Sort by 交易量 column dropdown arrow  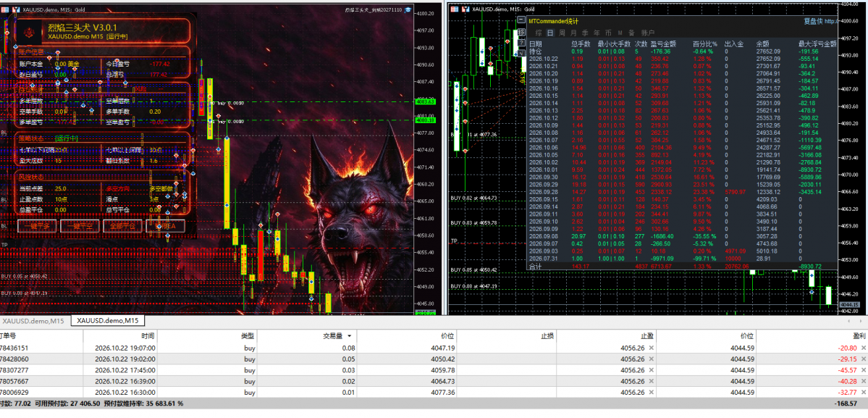tap(350, 336)
